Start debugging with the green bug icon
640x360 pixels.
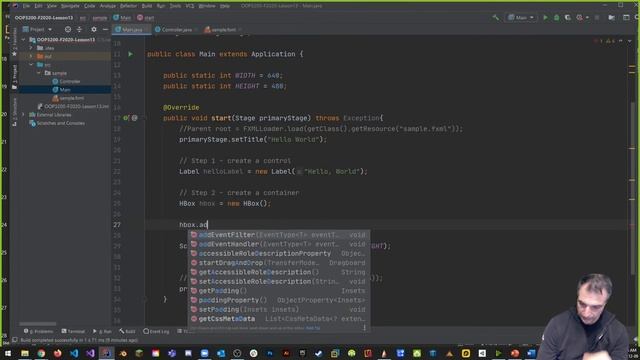556,18
